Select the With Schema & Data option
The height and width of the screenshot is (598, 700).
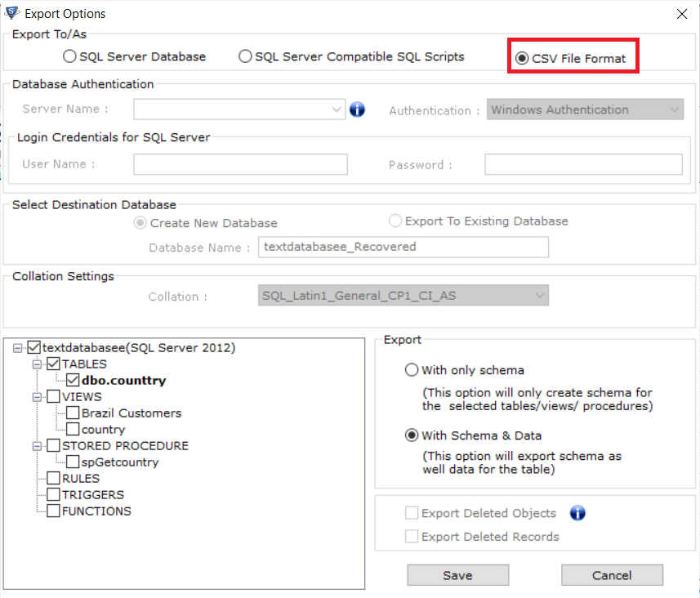[x=412, y=435]
